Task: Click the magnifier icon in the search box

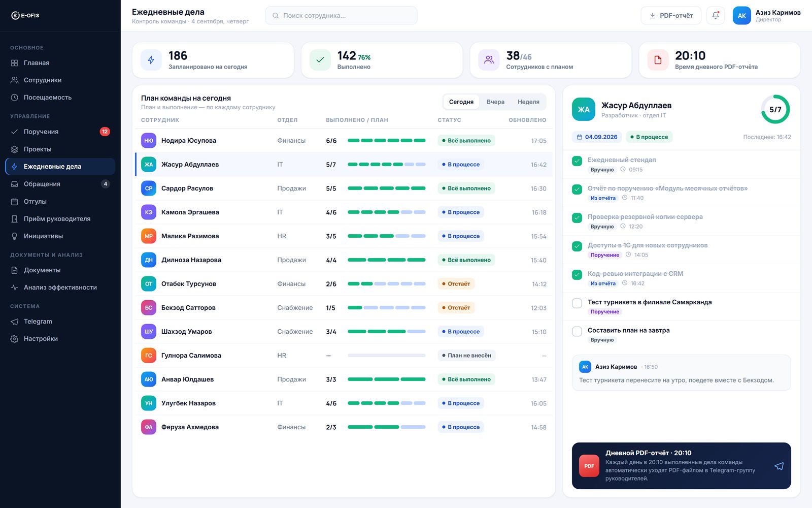Action: click(x=276, y=16)
